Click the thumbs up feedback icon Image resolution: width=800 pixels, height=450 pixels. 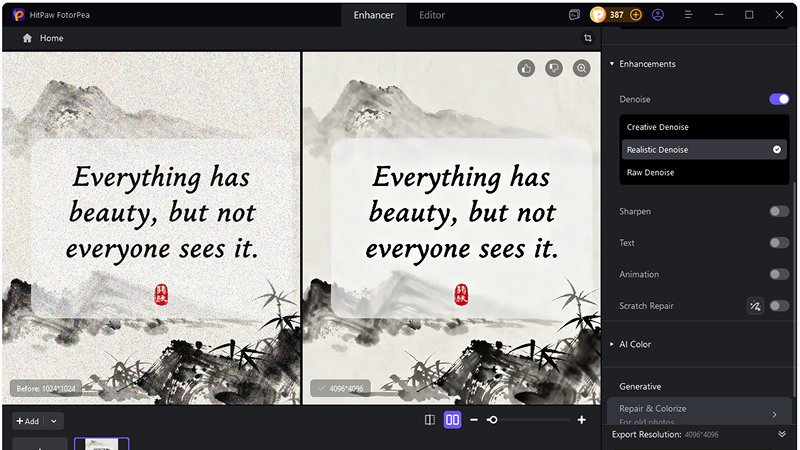pyautogui.click(x=526, y=68)
